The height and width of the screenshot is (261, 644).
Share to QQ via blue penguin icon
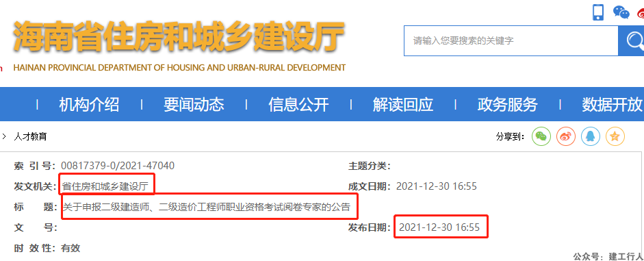tap(591, 136)
